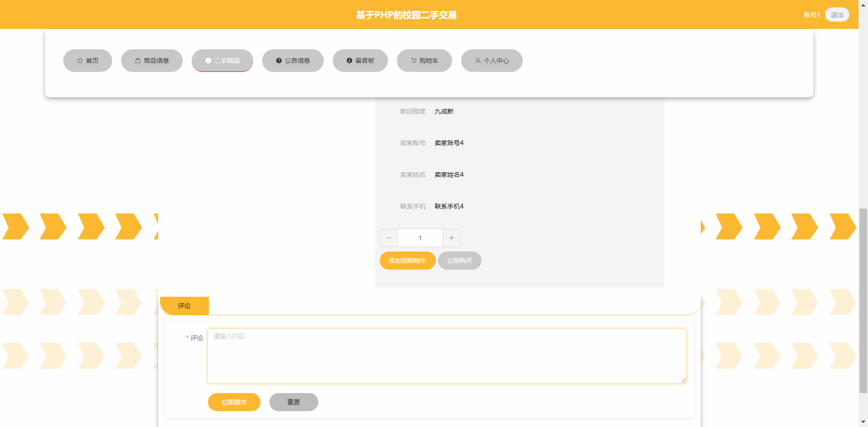Increase quantity with the plus button

pos(452,238)
